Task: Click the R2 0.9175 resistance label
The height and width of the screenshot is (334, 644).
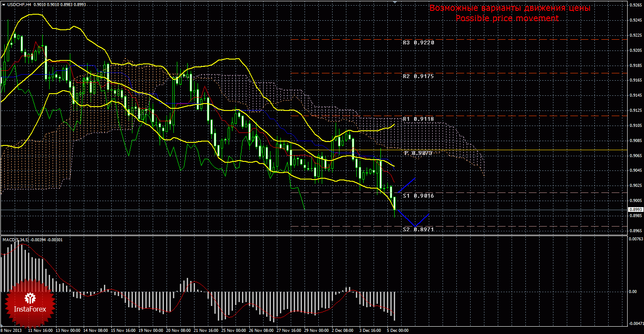Action: coord(418,76)
